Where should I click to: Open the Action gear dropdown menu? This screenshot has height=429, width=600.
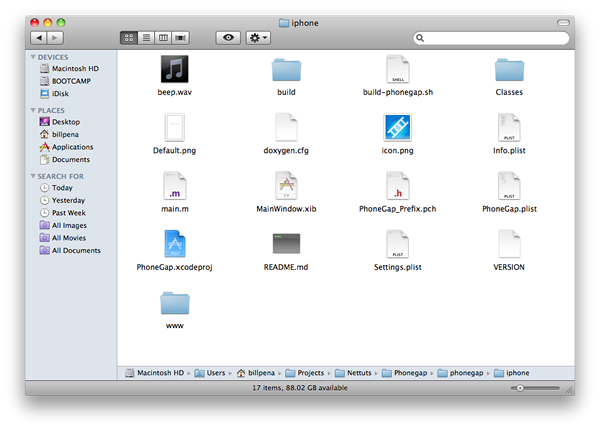tap(258, 38)
